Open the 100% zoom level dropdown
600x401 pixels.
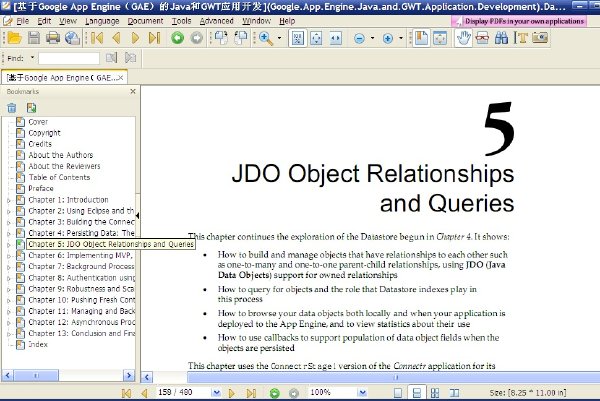[362, 393]
